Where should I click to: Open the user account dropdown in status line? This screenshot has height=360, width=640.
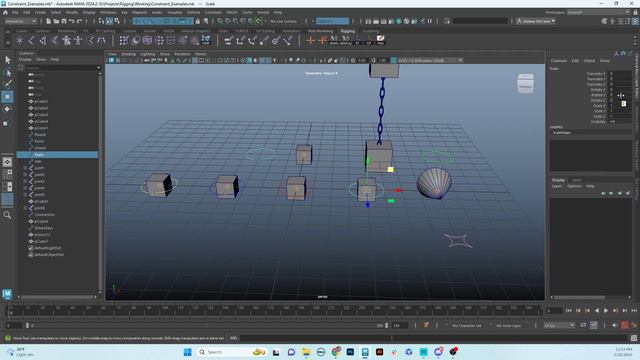click(x=536, y=21)
